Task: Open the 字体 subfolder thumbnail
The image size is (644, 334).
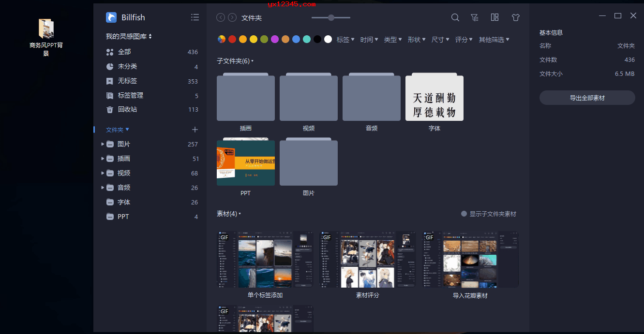Action: (434, 97)
